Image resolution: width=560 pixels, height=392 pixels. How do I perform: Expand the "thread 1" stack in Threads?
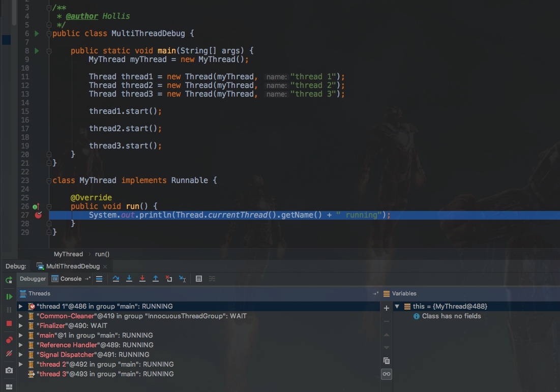(21, 307)
